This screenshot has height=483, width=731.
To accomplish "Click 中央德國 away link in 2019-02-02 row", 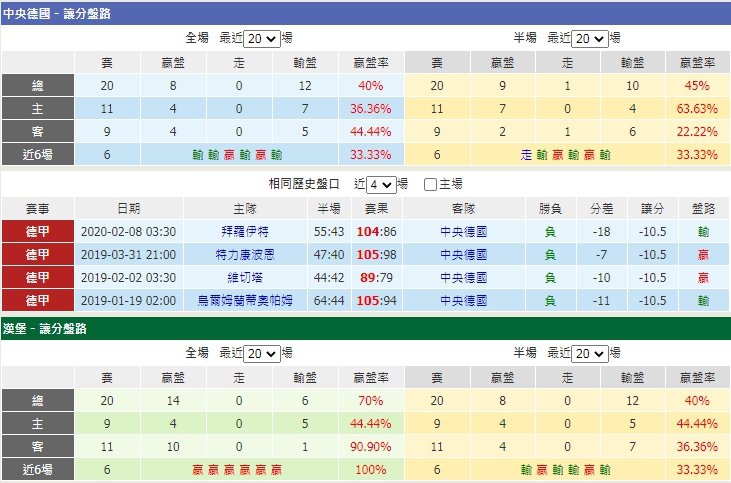I will [463, 277].
